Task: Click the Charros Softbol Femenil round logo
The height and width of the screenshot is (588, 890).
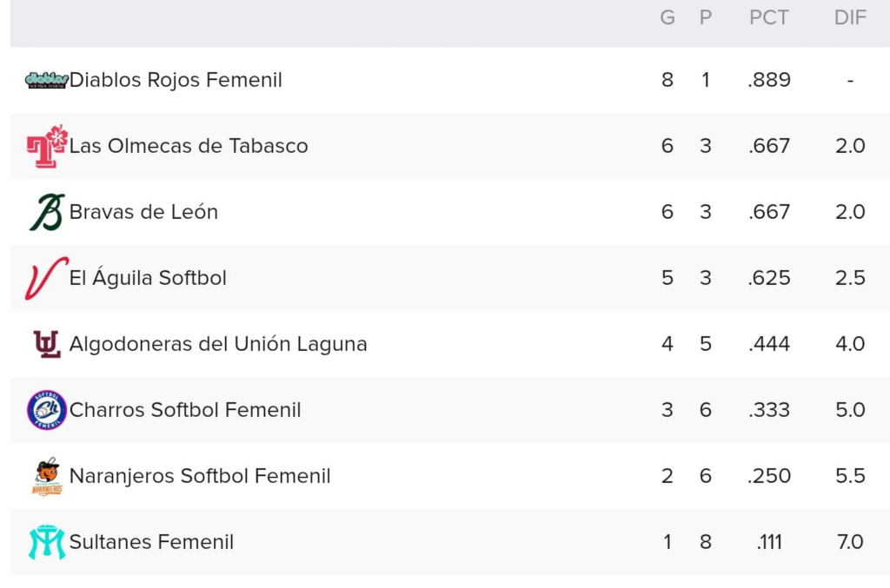Action: coord(46,410)
